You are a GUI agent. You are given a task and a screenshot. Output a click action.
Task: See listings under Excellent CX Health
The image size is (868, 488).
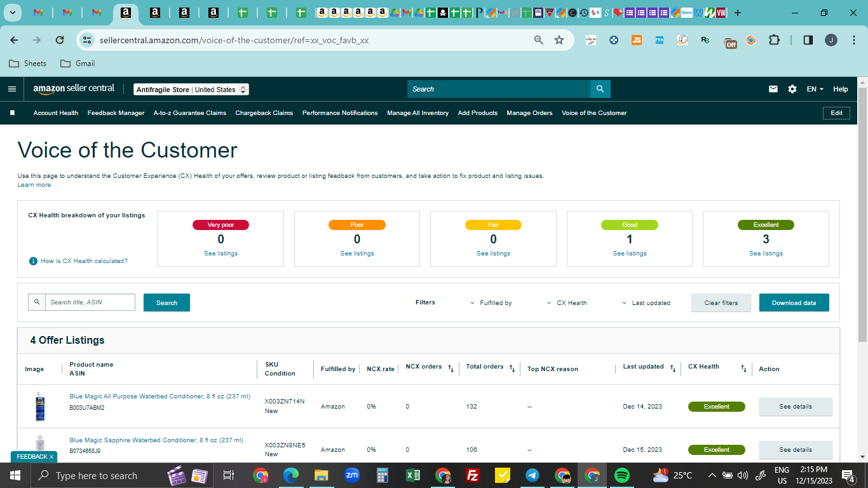(x=766, y=254)
